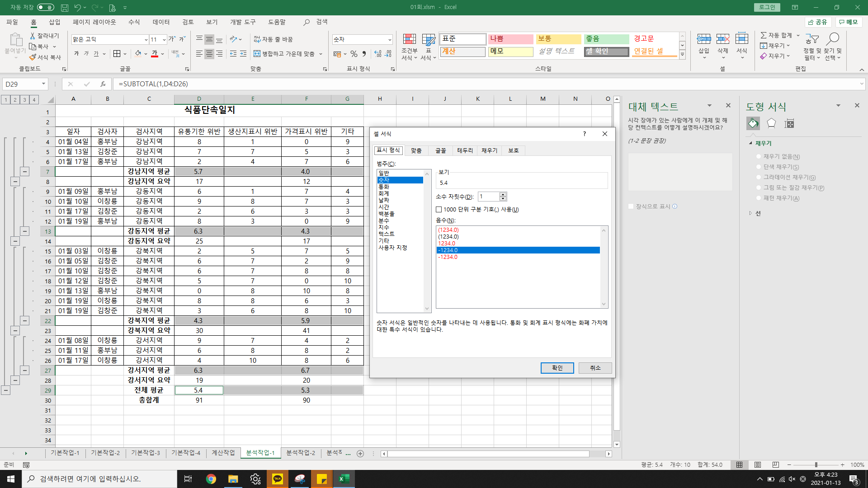Check the 1000 단위 구분 기호 사용 checkbox
This screenshot has height=488, width=868.
point(439,210)
